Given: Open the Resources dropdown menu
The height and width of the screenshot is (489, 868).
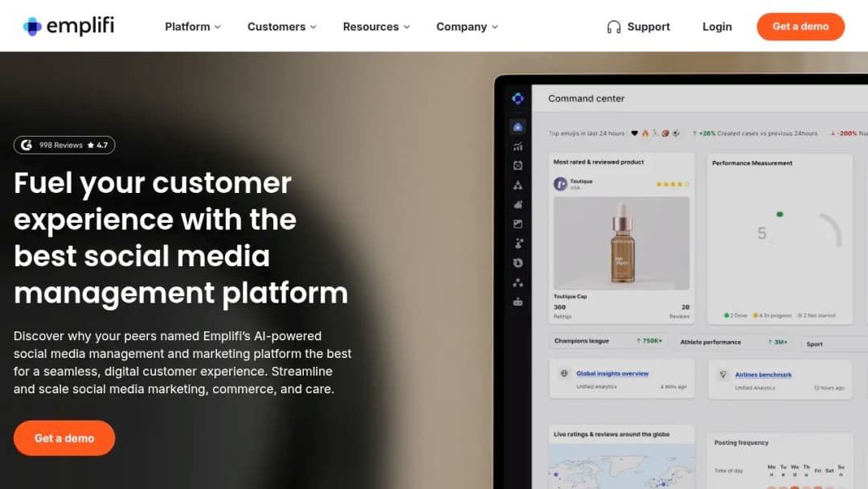Looking at the screenshot, I should [376, 27].
